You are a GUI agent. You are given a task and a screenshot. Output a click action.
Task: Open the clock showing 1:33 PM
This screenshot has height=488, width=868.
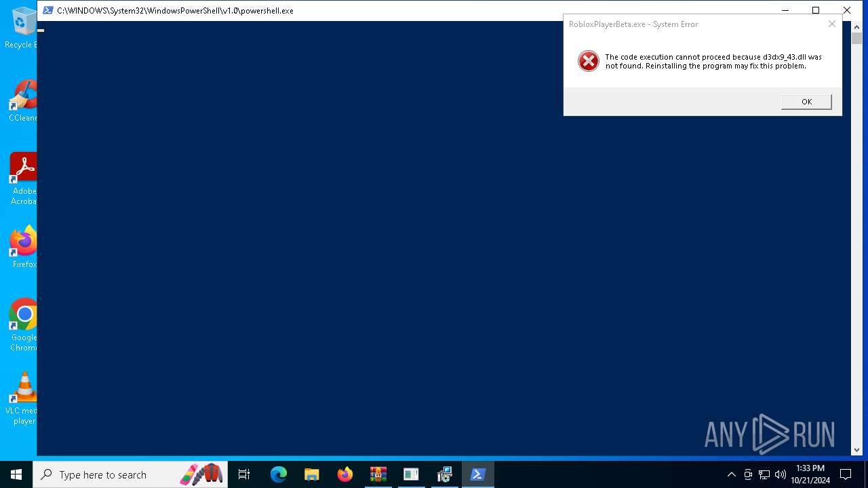(810, 474)
